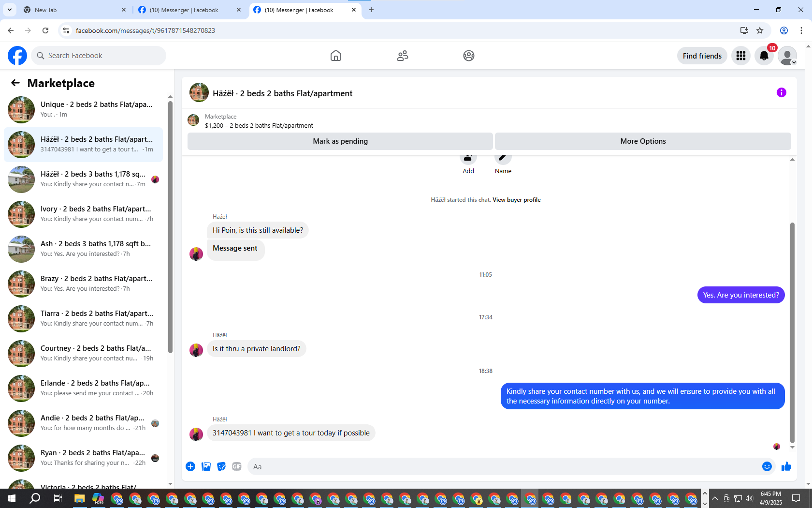Open the Facebook menu grid icon

741,56
